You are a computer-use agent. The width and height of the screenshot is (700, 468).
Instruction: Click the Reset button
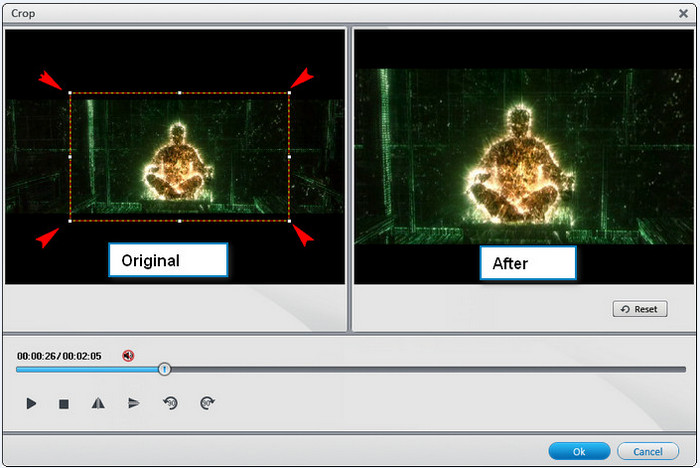(x=640, y=309)
